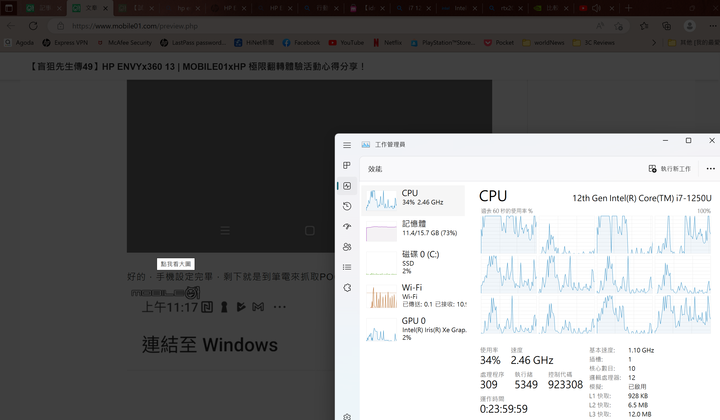Viewport: 720px width, 420px height.
Task: Open browser tab actions menu icon
Action: pos(8,8)
